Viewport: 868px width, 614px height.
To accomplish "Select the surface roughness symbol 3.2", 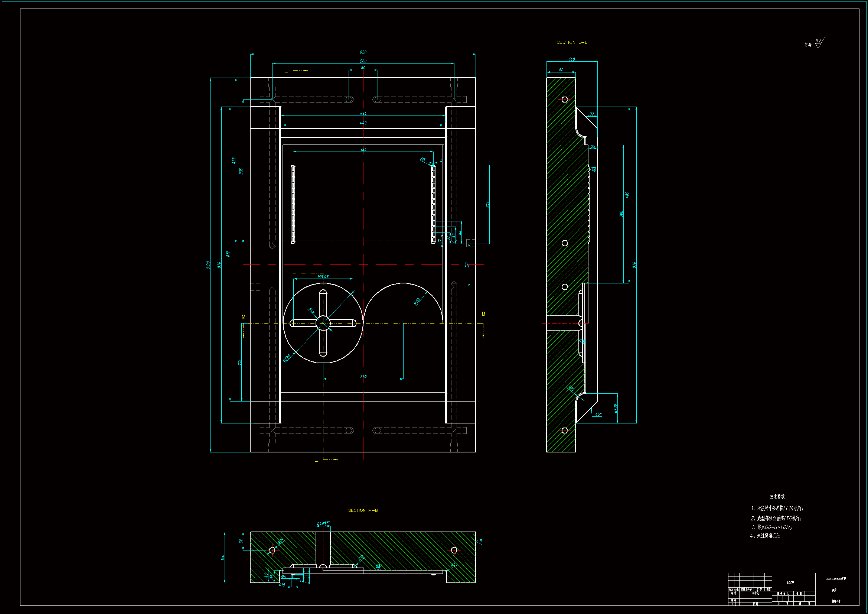I will (x=819, y=43).
